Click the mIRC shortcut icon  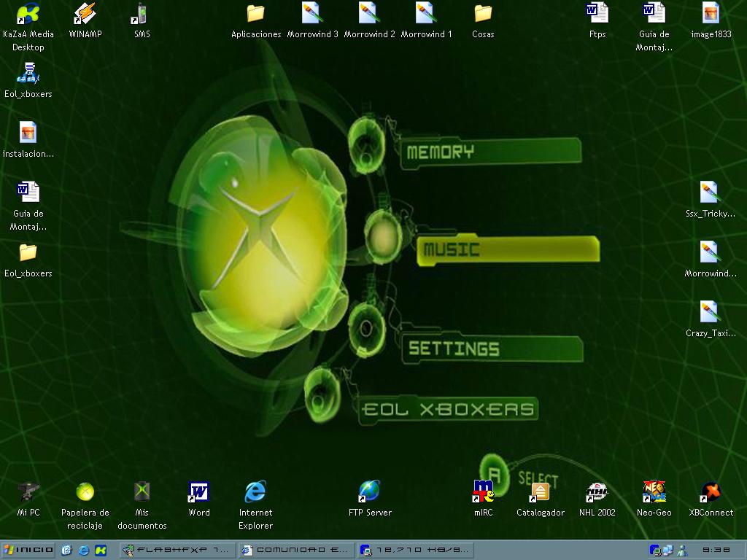point(483,492)
